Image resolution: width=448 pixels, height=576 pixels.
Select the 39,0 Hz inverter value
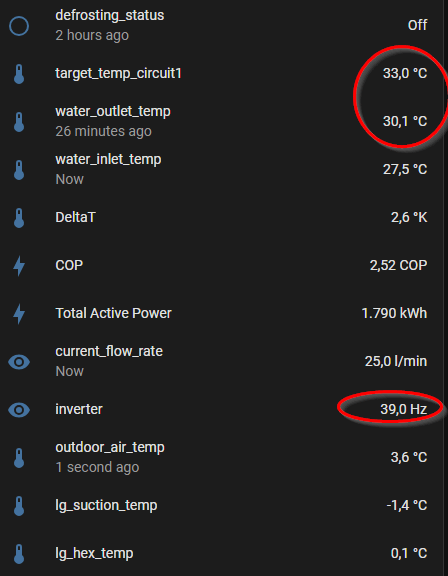404,409
